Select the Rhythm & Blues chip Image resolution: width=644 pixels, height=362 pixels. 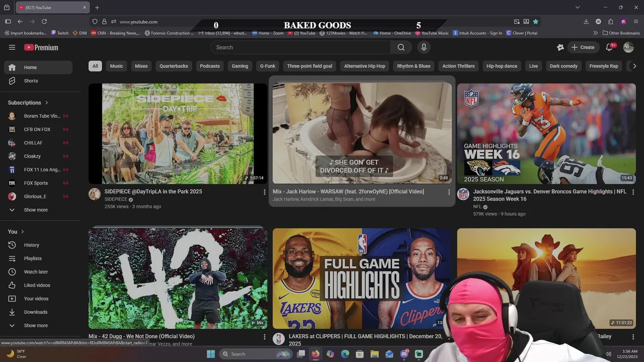pyautogui.click(x=414, y=66)
